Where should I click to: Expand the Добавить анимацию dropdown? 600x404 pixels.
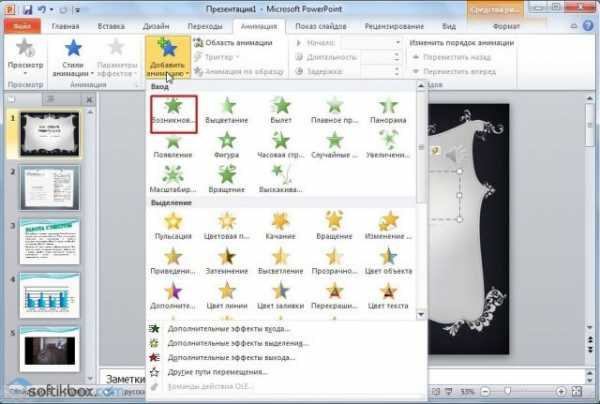[168, 57]
